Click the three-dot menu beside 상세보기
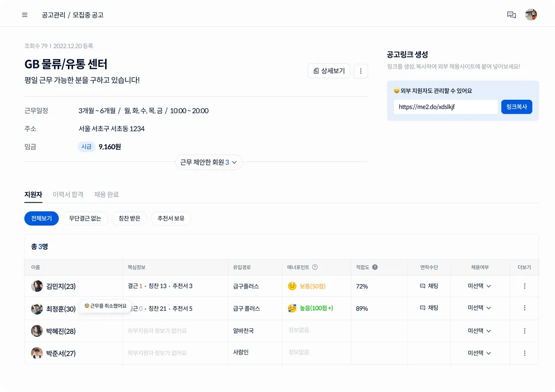Image resolution: width=555 pixels, height=392 pixels. click(x=360, y=71)
